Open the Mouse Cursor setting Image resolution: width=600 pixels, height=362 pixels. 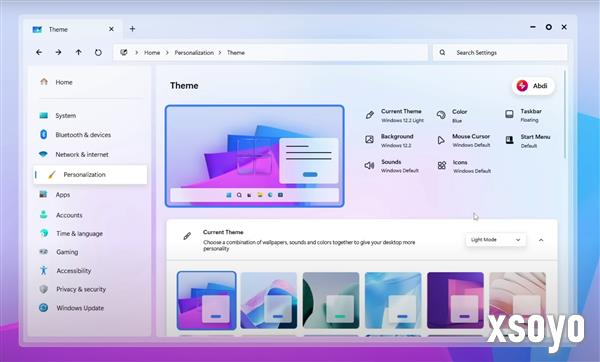pyautogui.click(x=464, y=140)
